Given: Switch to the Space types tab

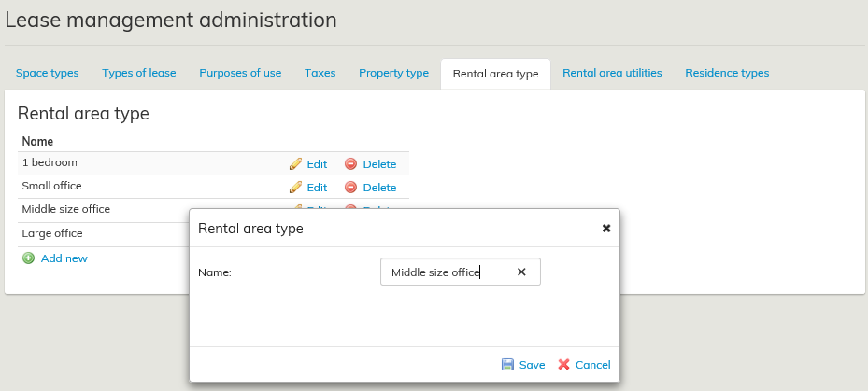Looking at the screenshot, I should tap(47, 73).
